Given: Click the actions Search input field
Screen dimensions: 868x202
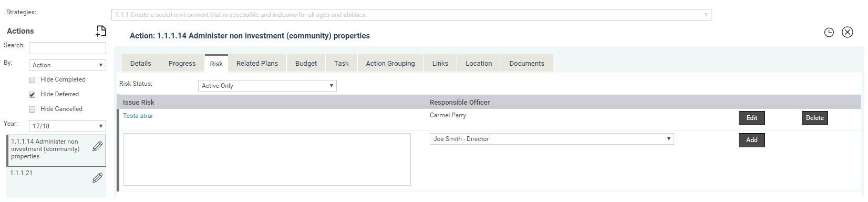Looking at the screenshot, I should [x=67, y=48].
